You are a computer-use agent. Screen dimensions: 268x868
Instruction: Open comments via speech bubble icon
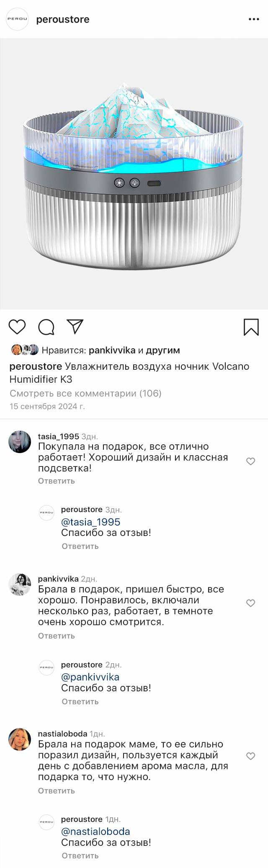[x=46, y=327]
